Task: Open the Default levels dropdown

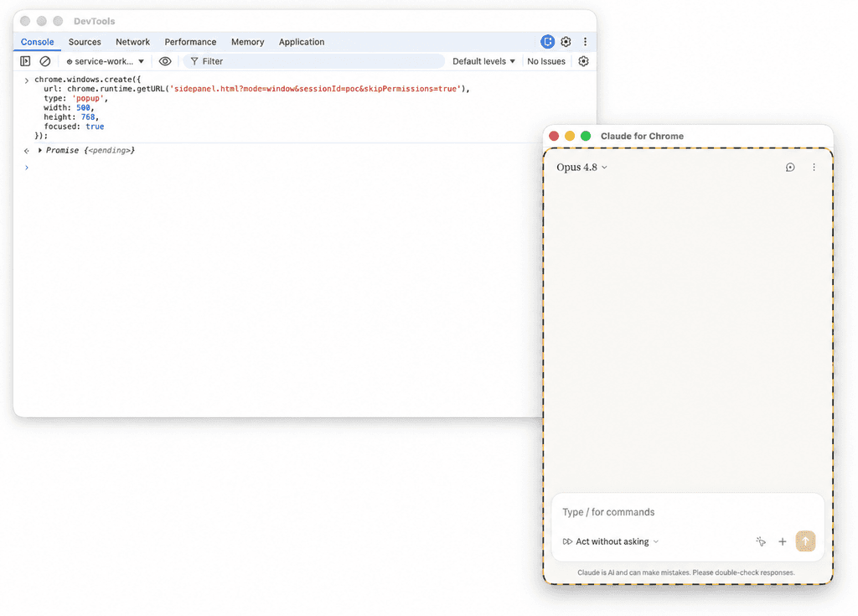Action: [483, 61]
